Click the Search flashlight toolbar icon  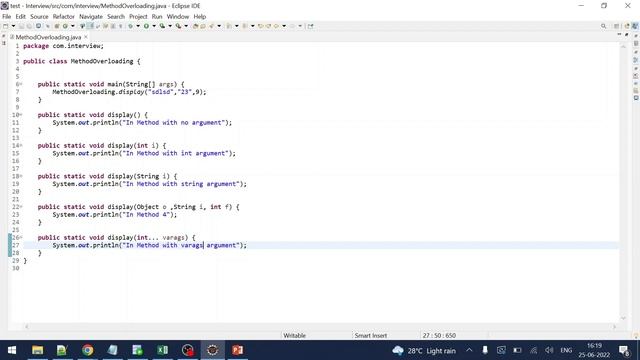click(x=211, y=26)
